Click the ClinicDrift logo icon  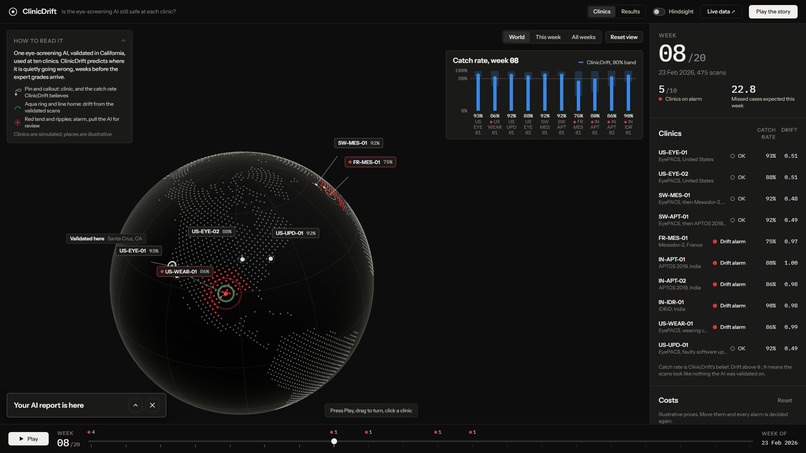pyautogui.click(x=13, y=11)
